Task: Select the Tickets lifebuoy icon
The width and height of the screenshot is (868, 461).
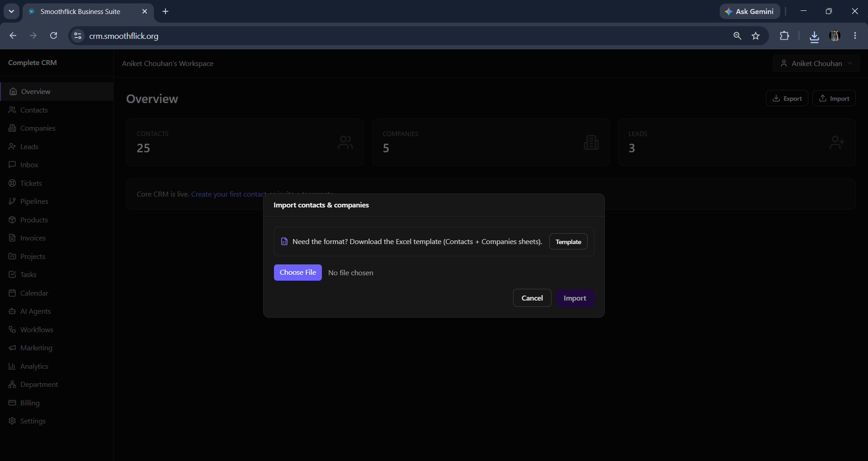Action: (12, 183)
